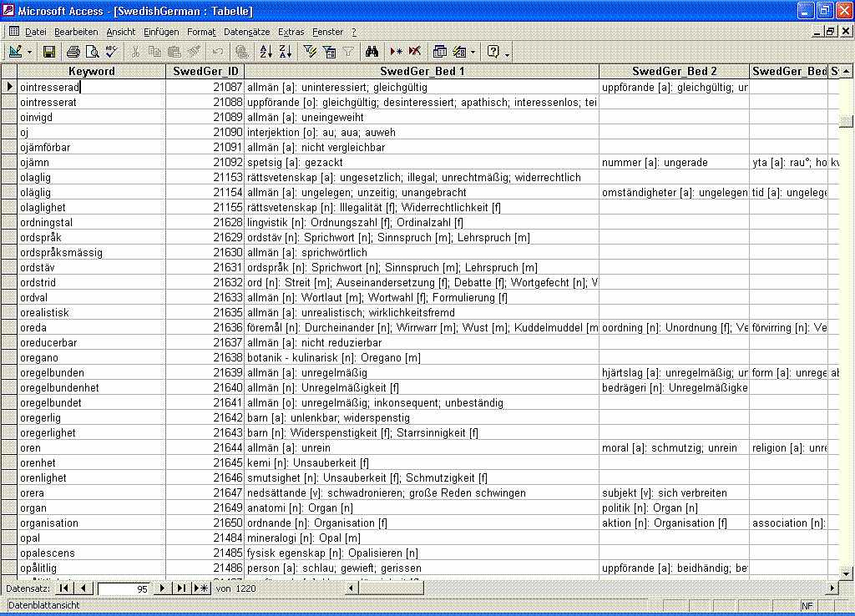This screenshot has width=855, height=616.
Task: Select the Keyword column header
Action: pos(92,71)
